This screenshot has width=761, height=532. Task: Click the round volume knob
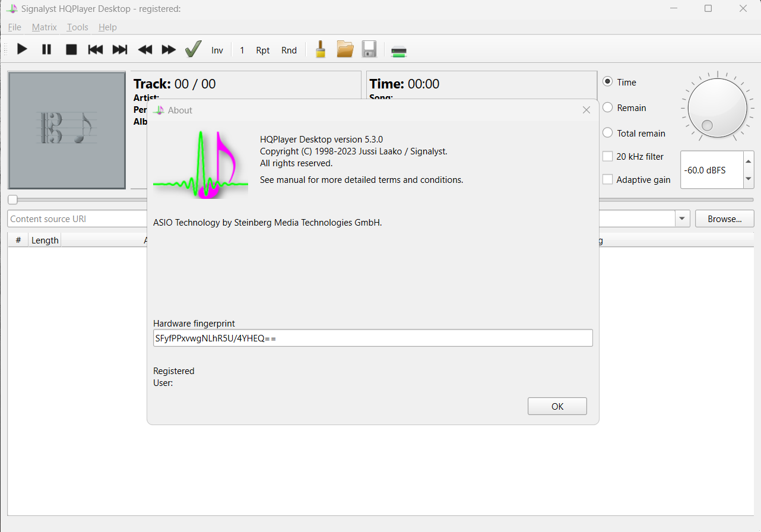717,108
